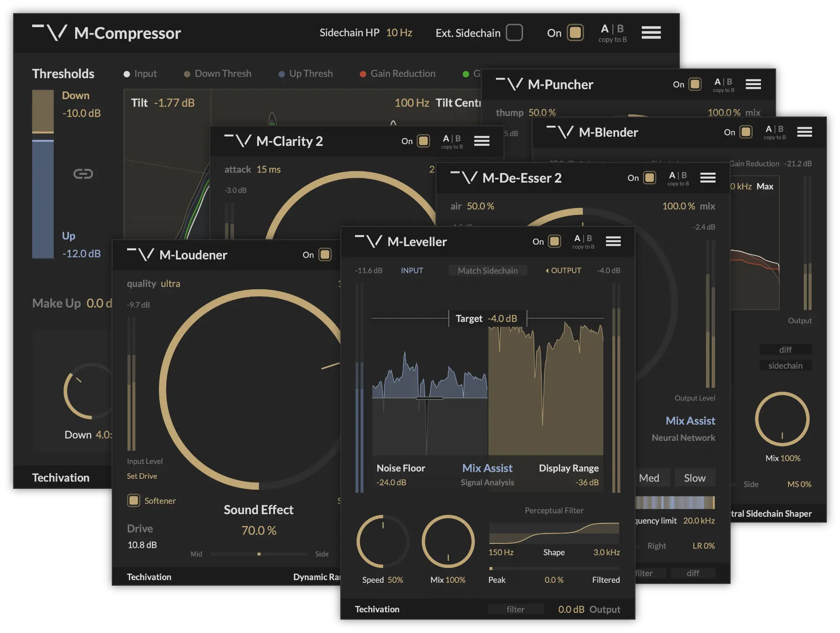Change the attack 15 ms value in M-Clarity 2
Image resolution: width=840 pixels, height=633 pixels.
click(269, 169)
